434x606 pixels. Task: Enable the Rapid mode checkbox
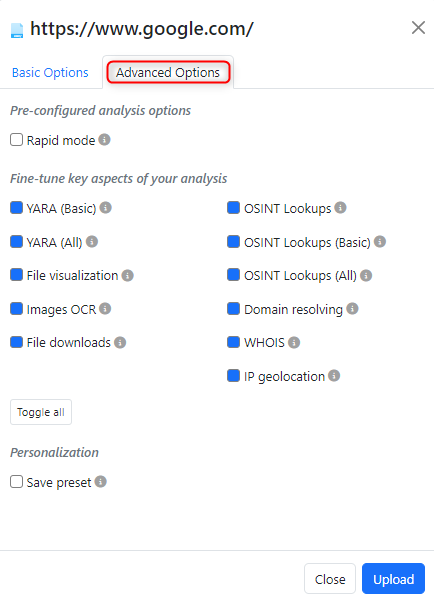(x=16, y=140)
